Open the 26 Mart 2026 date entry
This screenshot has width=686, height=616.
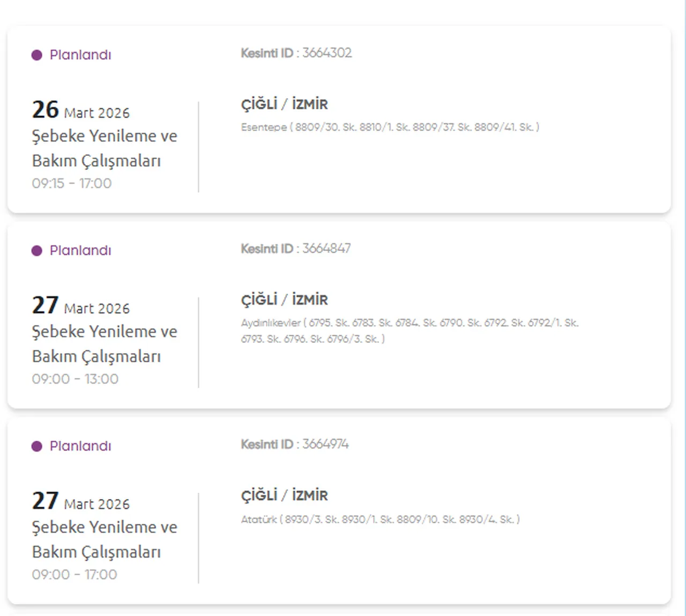tap(80, 110)
